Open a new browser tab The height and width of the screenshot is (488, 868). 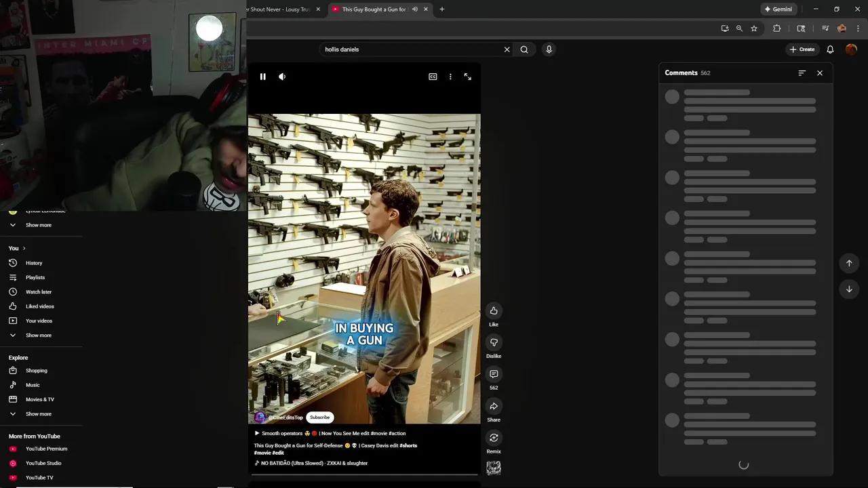[442, 9]
